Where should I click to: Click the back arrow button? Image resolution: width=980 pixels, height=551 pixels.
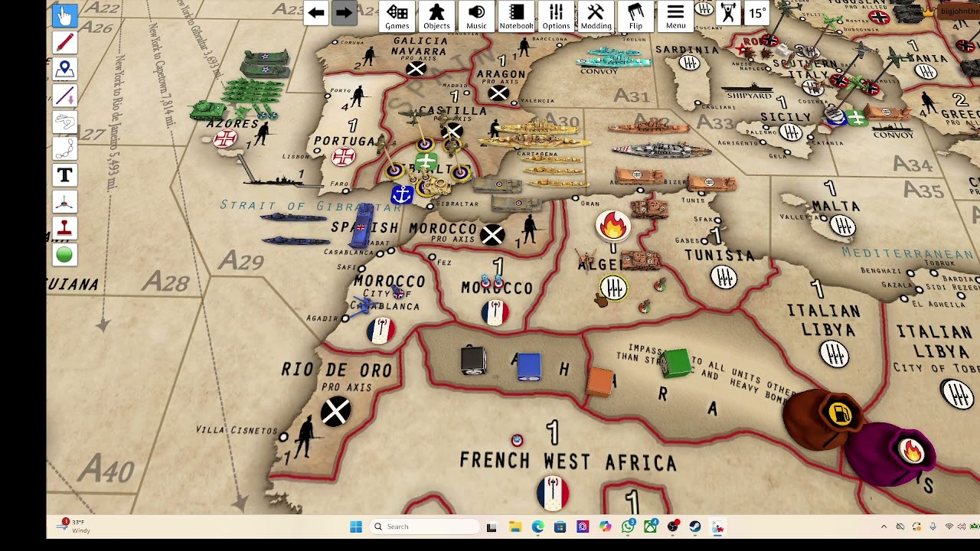316,13
